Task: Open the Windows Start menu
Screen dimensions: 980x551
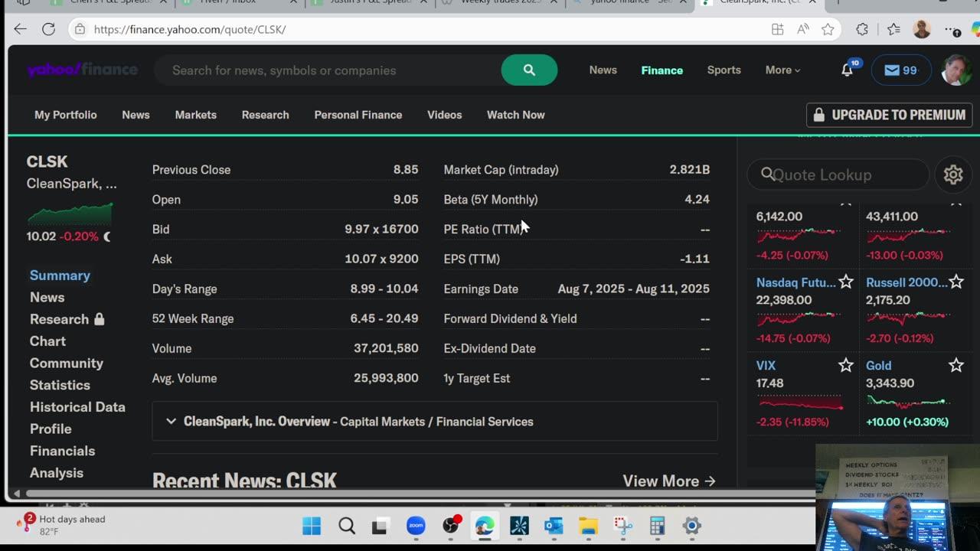Action: pyautogui.click(x=312, y=526)
